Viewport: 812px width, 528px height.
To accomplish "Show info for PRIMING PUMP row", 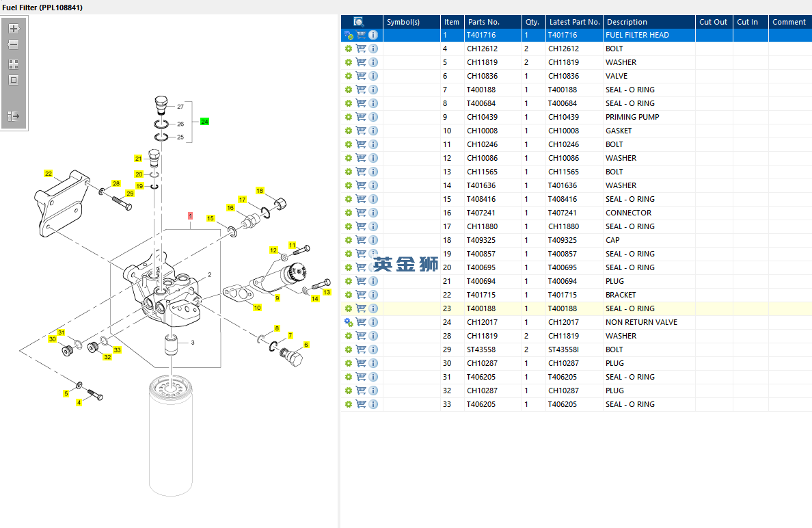I will pos(373,117).
